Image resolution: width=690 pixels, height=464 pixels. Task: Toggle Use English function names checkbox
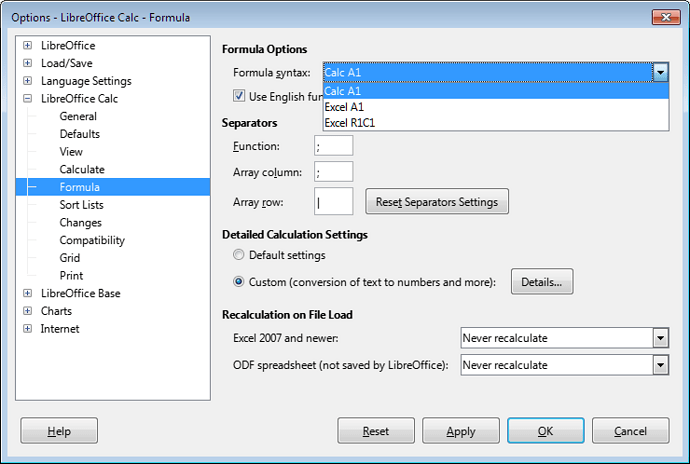coord(239,96)
